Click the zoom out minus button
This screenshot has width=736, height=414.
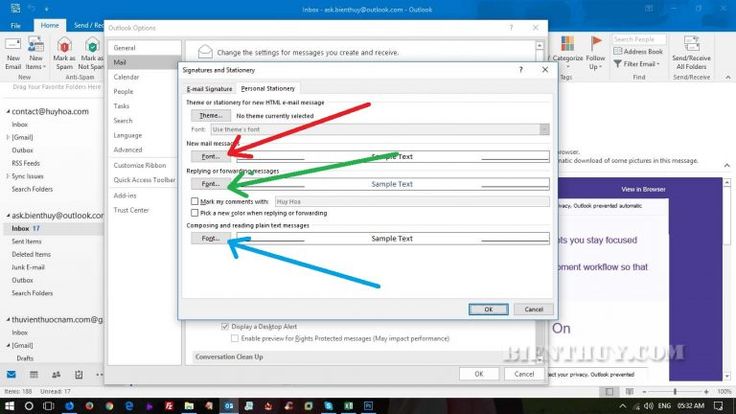coord(644,391)
